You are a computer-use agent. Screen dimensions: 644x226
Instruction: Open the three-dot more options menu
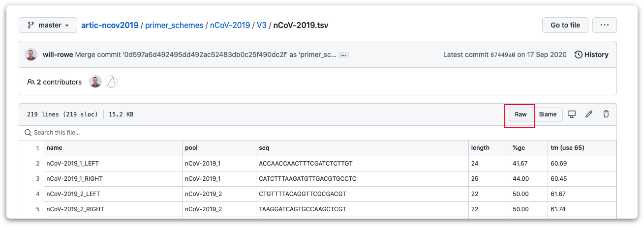(x=605, y=25)
